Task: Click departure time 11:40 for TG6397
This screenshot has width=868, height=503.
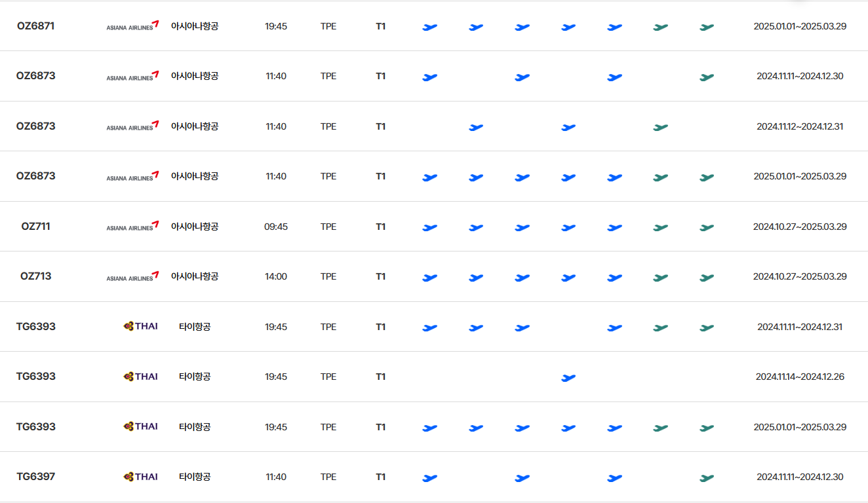Action: click(x=276, y=477)
